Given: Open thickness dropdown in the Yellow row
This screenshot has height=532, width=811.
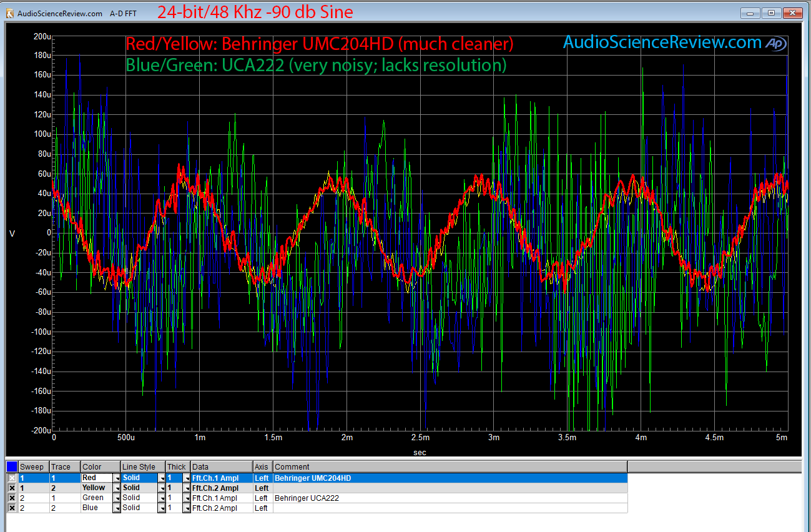Looking at the screenshot, I should (186, 488).
